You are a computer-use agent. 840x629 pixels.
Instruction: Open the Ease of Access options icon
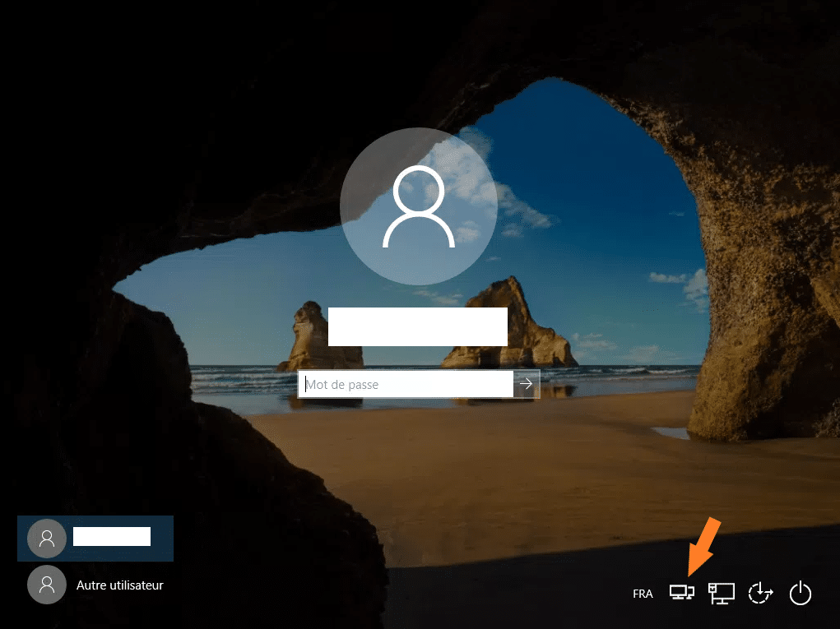760,593
